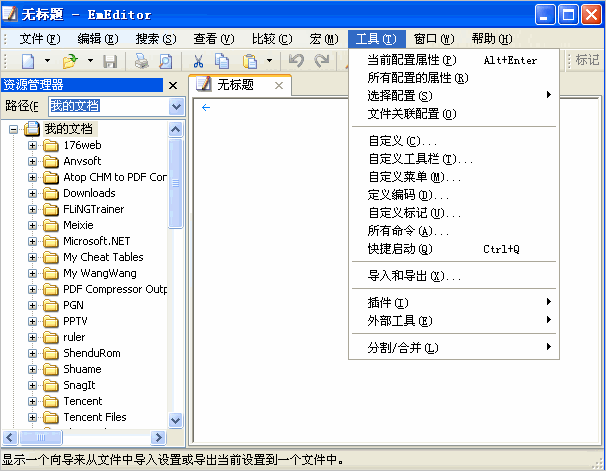Click the Tencent folder icon
The image size is (606, 471).
click(x=51, y=402)
